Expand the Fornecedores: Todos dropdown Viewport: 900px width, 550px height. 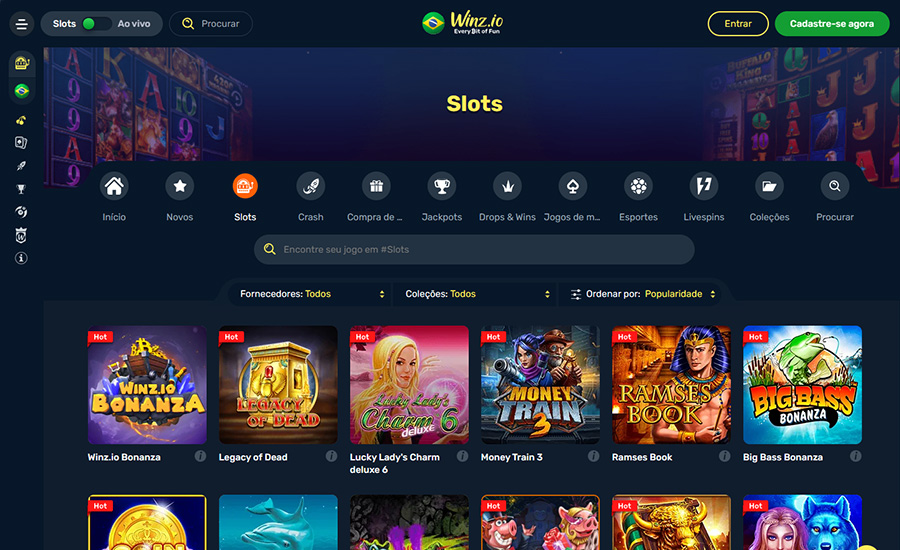[x=312, y=294]
